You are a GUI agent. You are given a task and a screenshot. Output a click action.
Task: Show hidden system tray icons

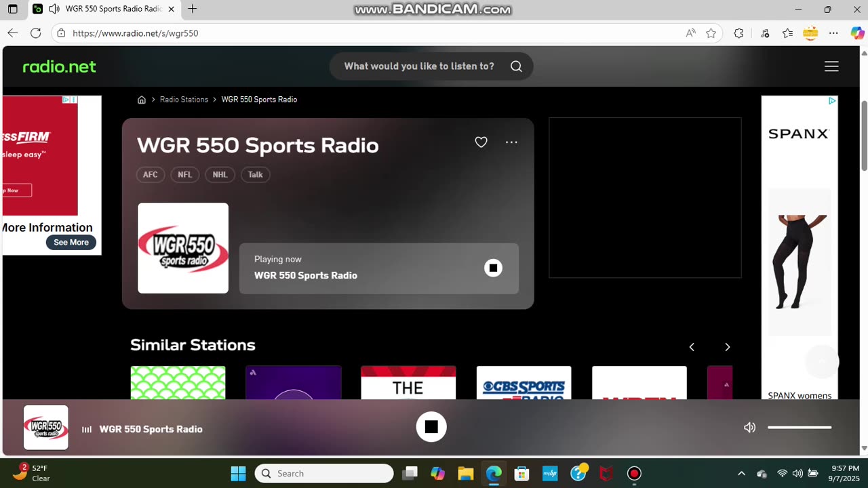pyautogui.click(x=741, y=473)
